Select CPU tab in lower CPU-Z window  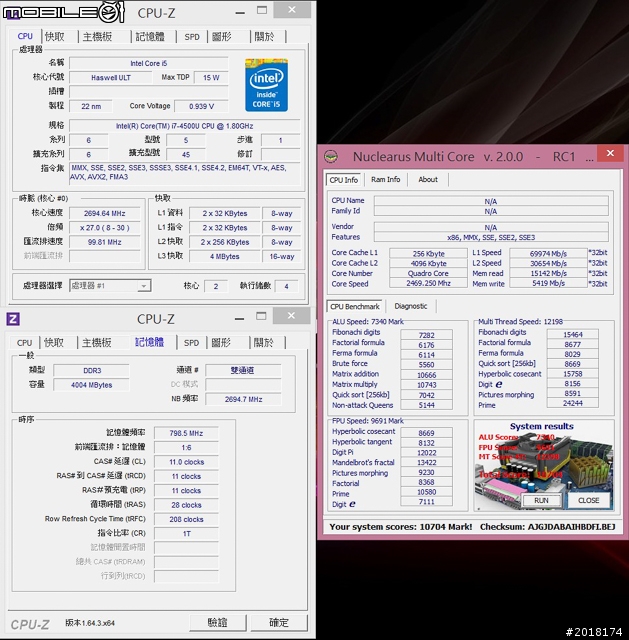[x=24, y=343]
